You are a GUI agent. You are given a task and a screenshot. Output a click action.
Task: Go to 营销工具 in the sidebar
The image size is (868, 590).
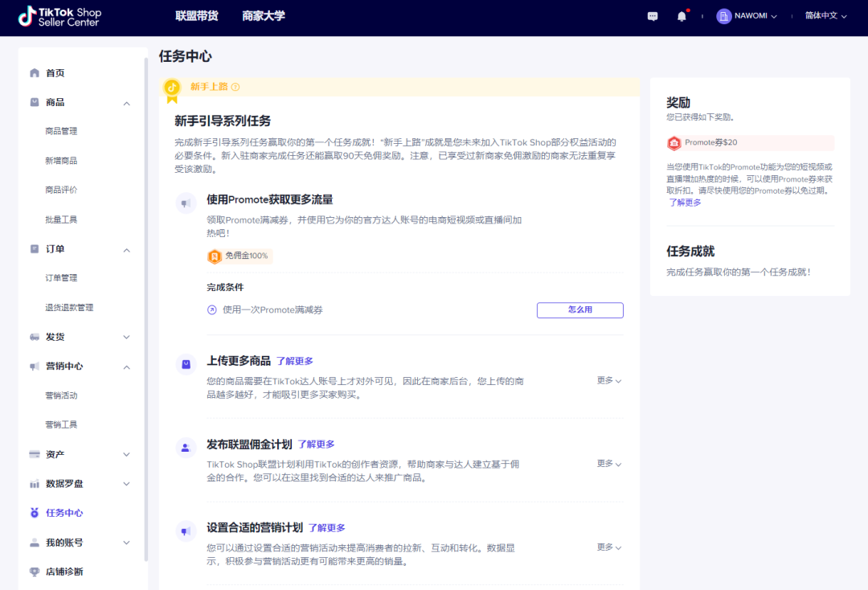pyautogui.click(x=61, y=424)
